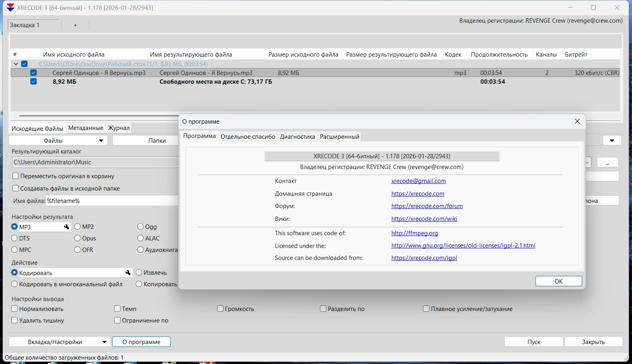Viewport: 632px width, 364px height.
Task: Choose the Извлечь action
Action: coord(139,273)
